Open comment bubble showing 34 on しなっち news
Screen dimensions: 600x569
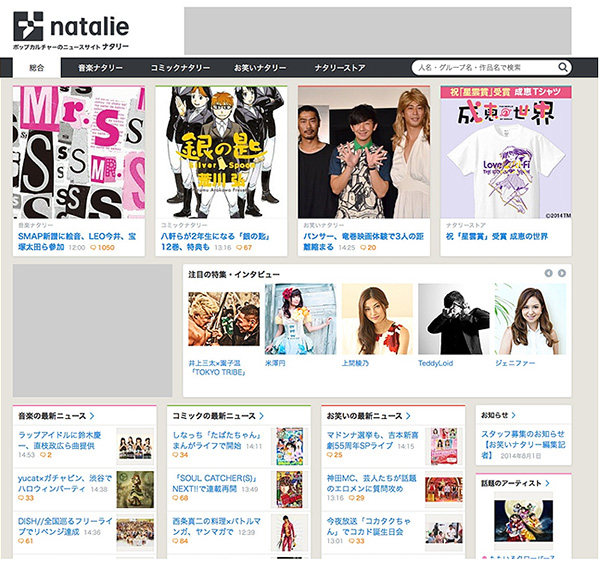coord(180,455)
